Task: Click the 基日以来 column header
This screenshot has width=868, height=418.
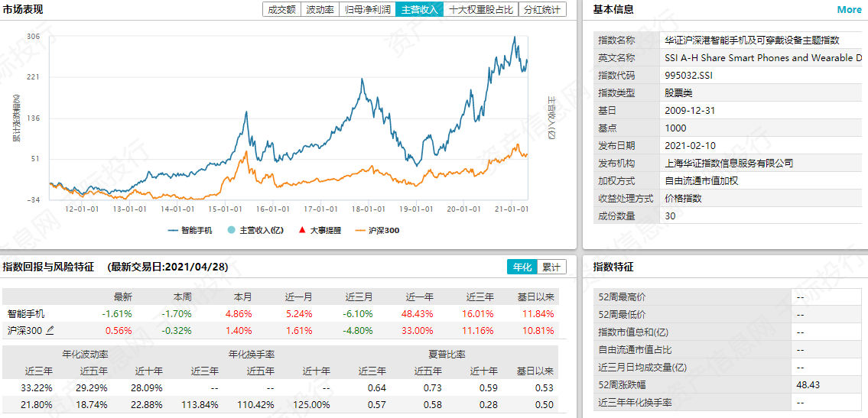Action: point(535,296)
